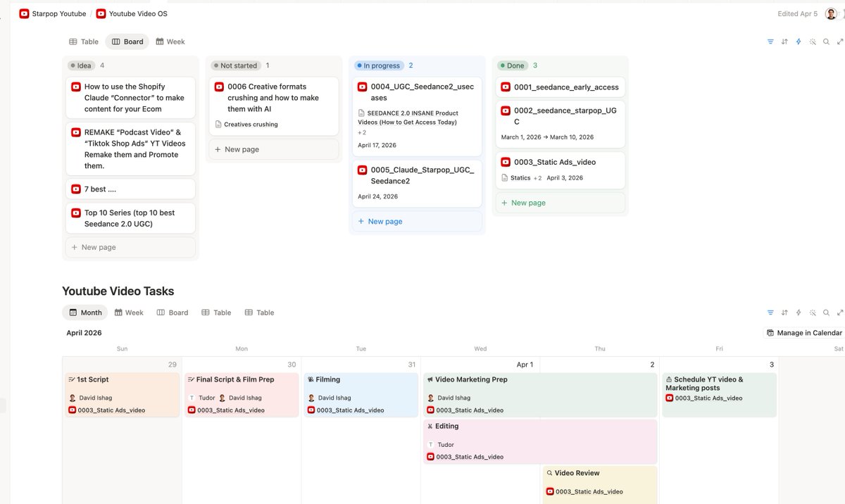
Task: Click the magic wand icon above the video board
Action: point(813,42)
